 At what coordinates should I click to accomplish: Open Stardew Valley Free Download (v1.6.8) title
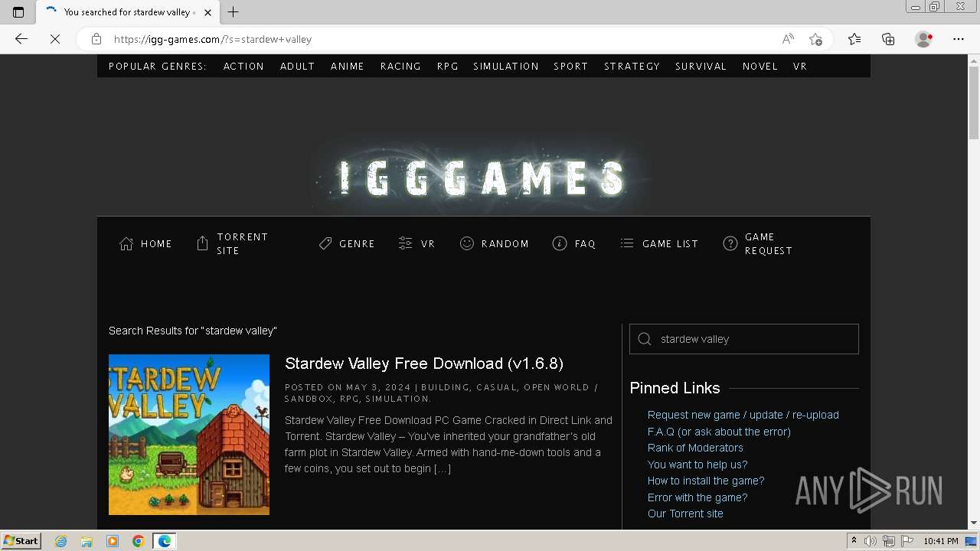pyautogui.click(x=424, y=363)
